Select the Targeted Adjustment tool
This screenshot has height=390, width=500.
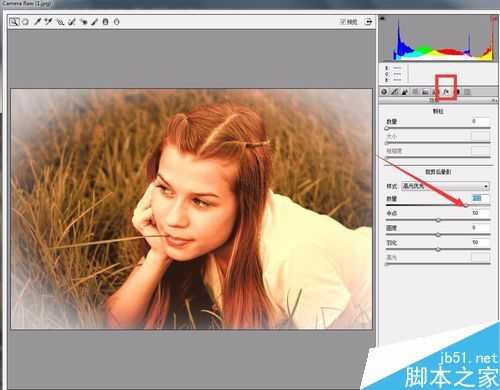coord(60,22)
